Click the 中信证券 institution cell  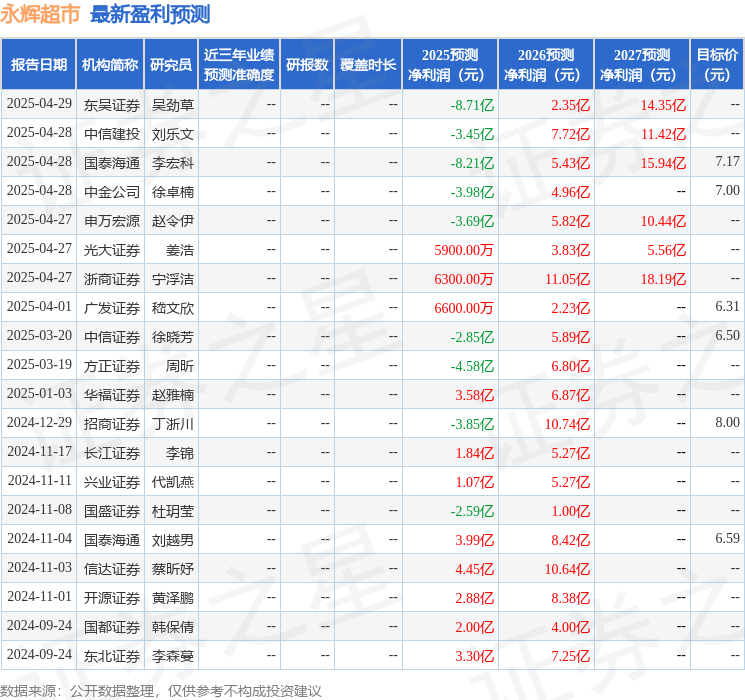pos(112,337)
